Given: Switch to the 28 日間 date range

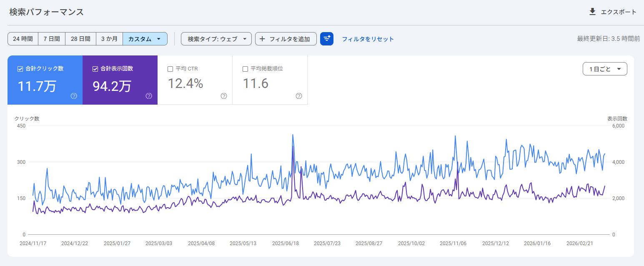Looking at the screenshot, I should point(80,39).
